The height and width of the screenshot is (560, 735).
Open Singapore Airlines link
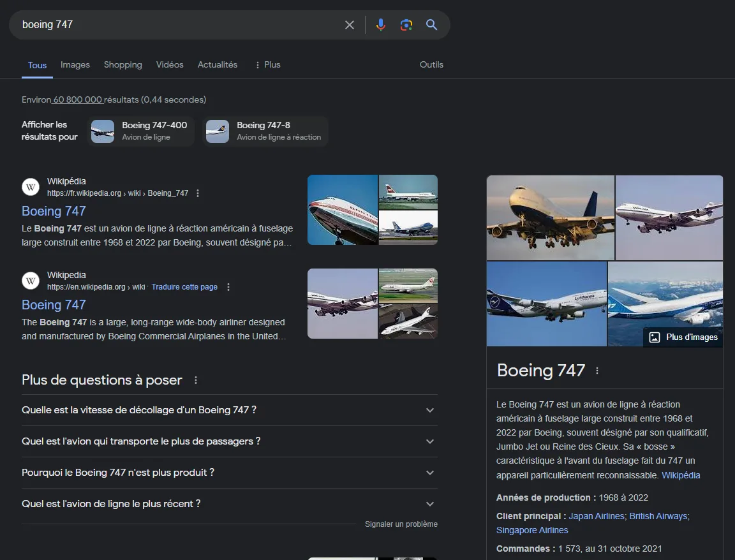coord(532,530)
